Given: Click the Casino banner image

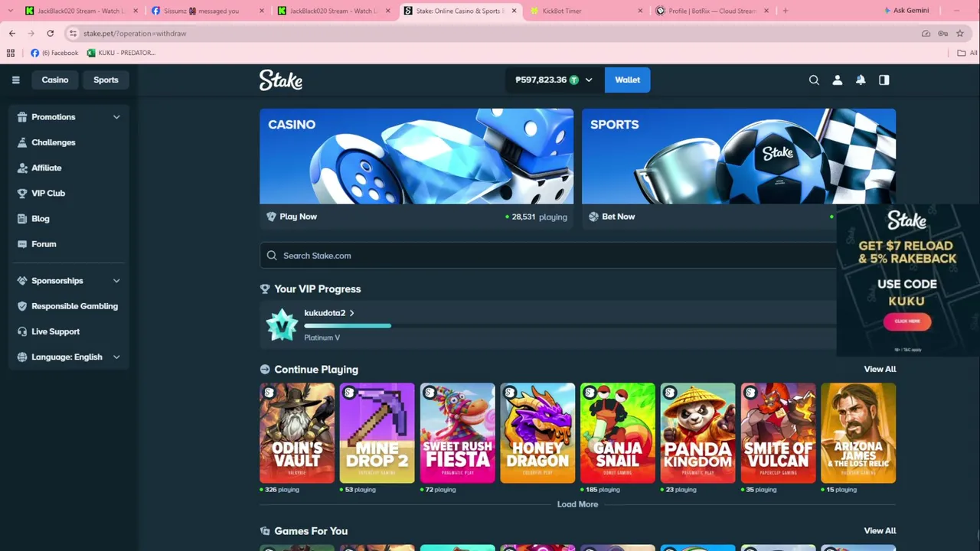Looking at the screenshot, I should click(x=416, y=156).
